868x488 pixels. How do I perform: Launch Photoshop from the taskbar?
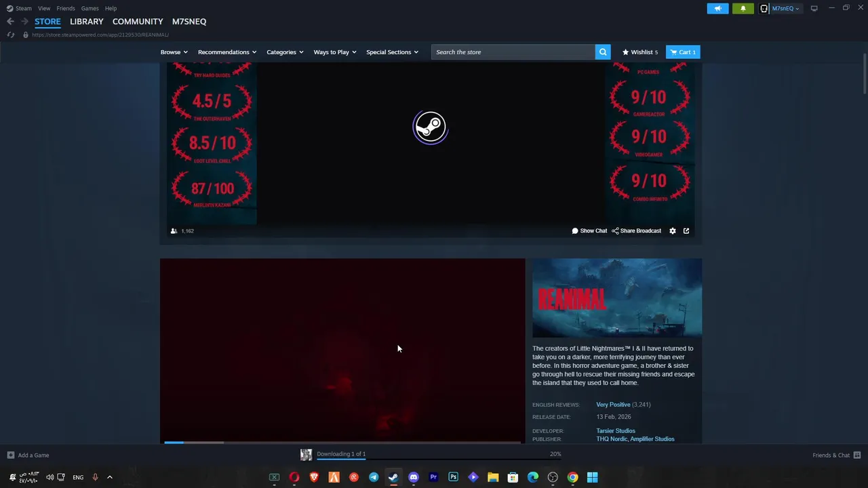[453, 477]
